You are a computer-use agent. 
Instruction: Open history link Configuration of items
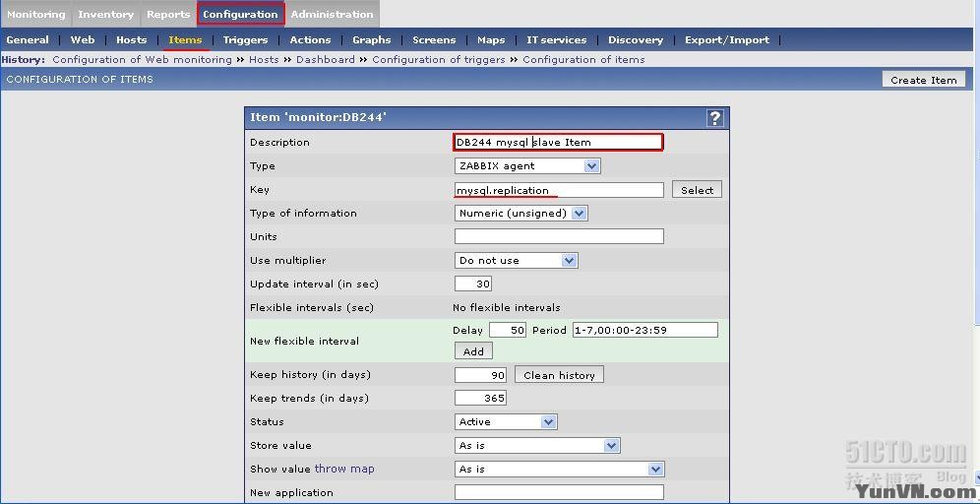pyautogui.click(x=583, y=59)
